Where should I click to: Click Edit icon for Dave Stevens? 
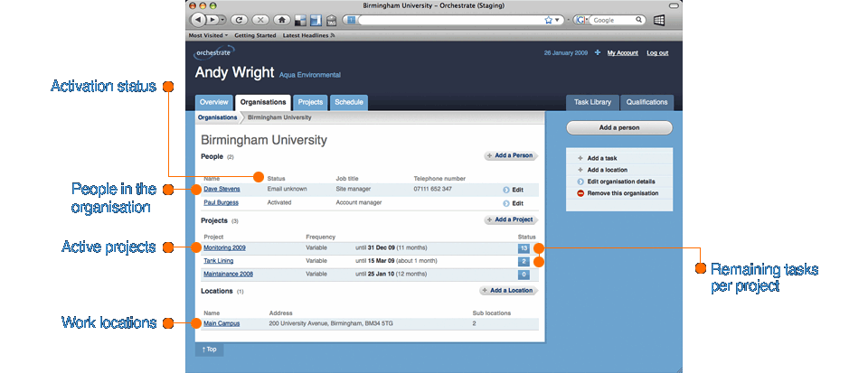506,190
